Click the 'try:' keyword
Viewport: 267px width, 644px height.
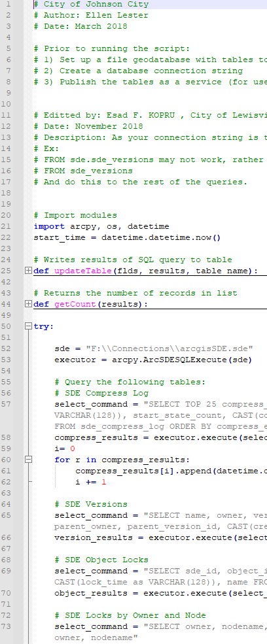44,326
